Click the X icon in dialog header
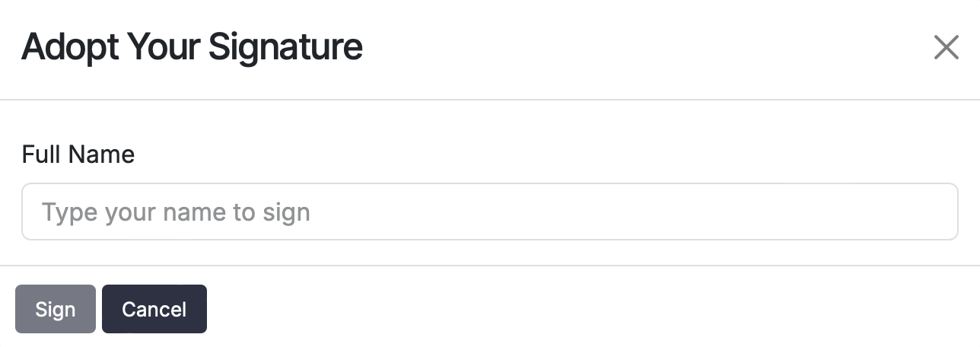 tap(946, 48)
